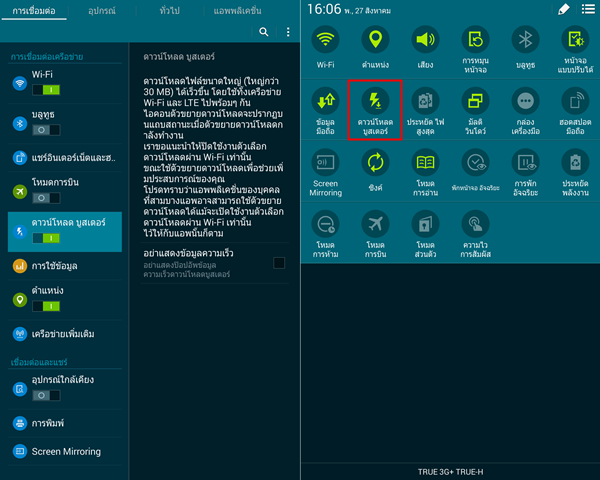Click the search magnifier in settings header
Viewport: 600px width, 480px height.
point(264,32)
